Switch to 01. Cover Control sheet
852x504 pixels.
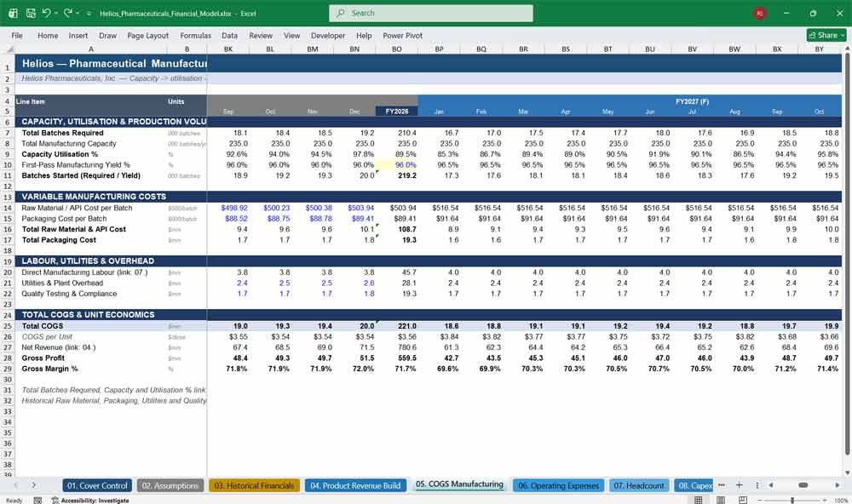coord(97,485)
